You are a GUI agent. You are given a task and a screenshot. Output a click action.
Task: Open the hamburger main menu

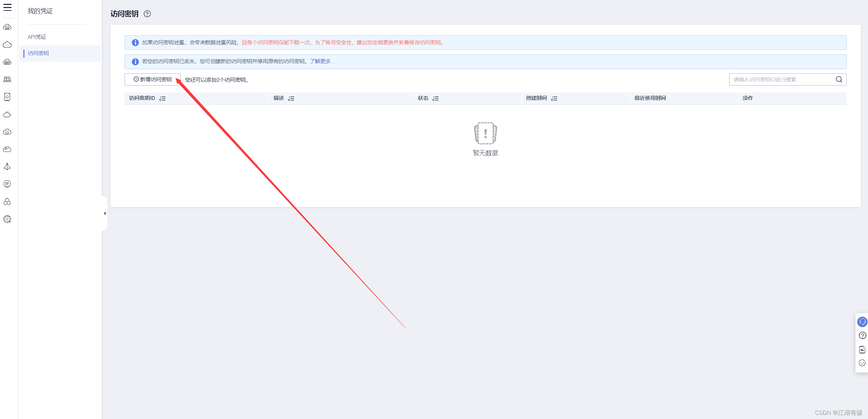(7, 7)
